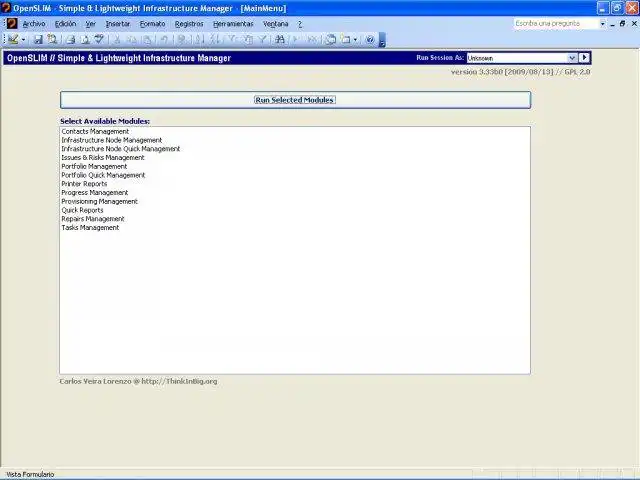640x480 pixels.
Task: Click the Delete Record toolbar icon
Action: point(312,39)
